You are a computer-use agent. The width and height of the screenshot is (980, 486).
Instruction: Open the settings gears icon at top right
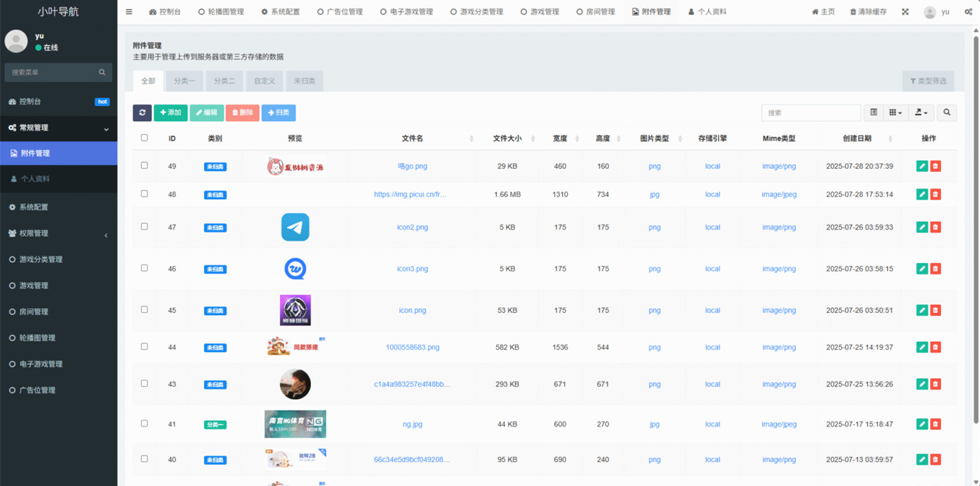[x=968, y=12]
